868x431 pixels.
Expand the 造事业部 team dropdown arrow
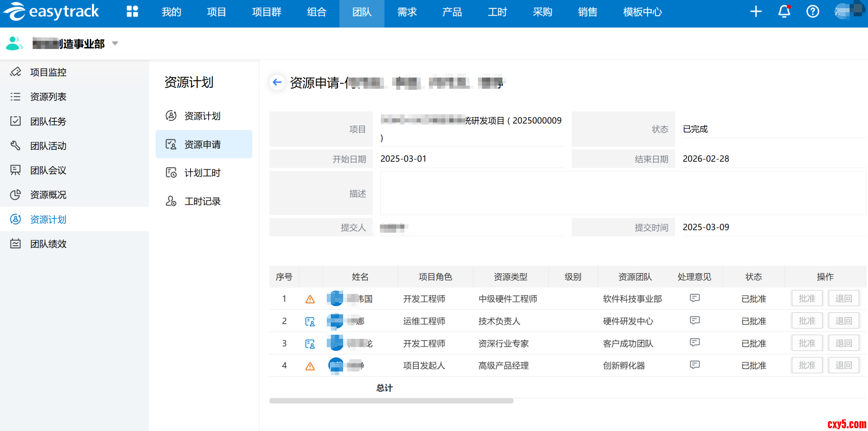point(115,44)
